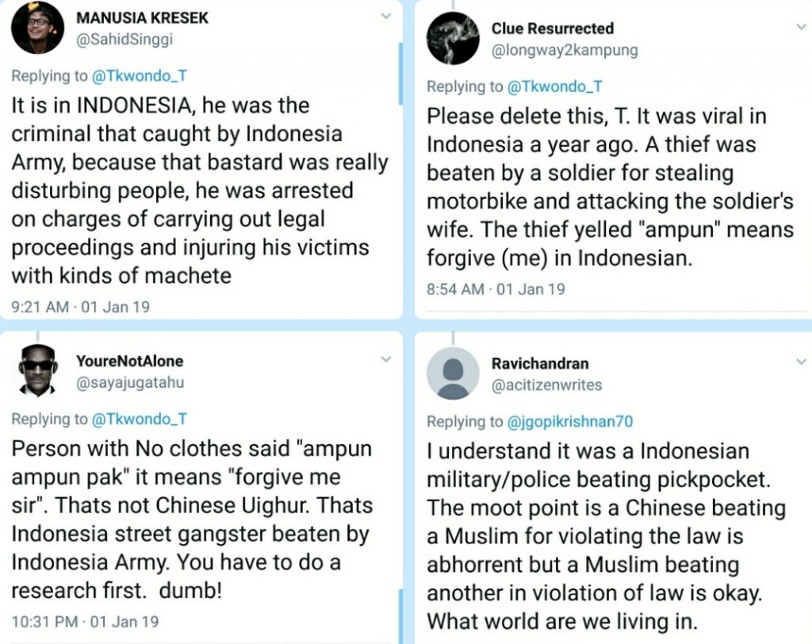This screenshot has height=644, width=812.
Task: Open the @SahidSinggi handle
Action: (124, 39)
